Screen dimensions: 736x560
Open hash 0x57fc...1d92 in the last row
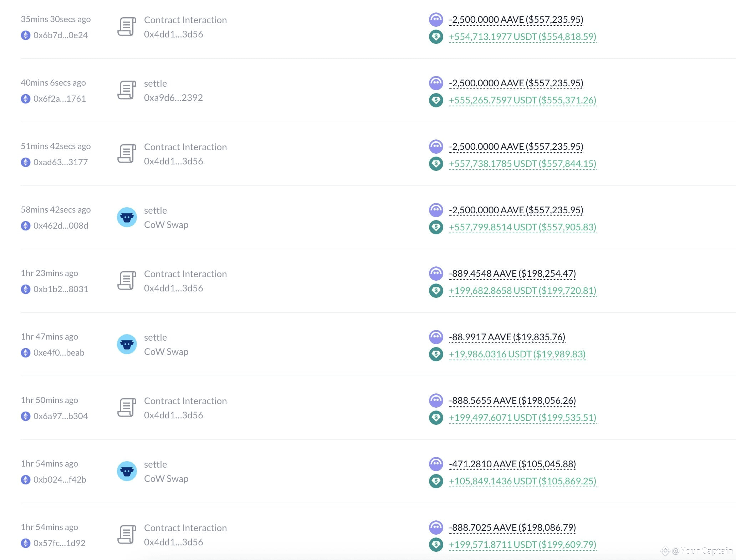coord(59,543)
